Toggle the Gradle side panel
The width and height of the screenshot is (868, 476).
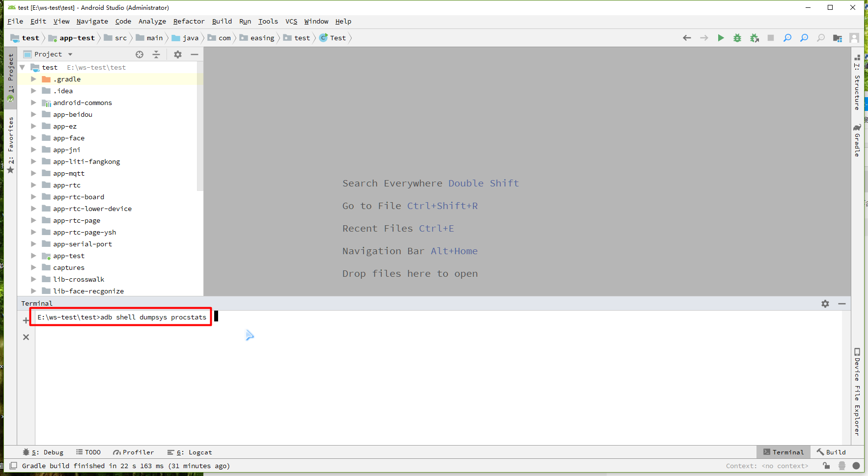857,140
